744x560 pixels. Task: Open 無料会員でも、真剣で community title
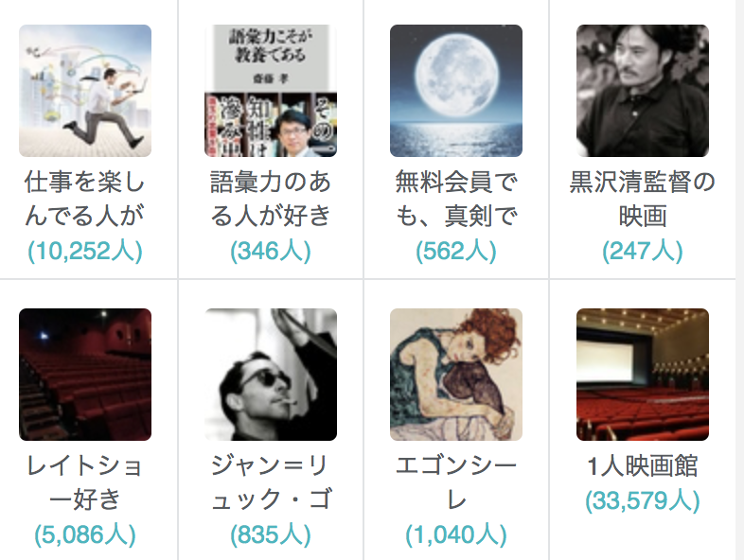[x=456, y=199]
